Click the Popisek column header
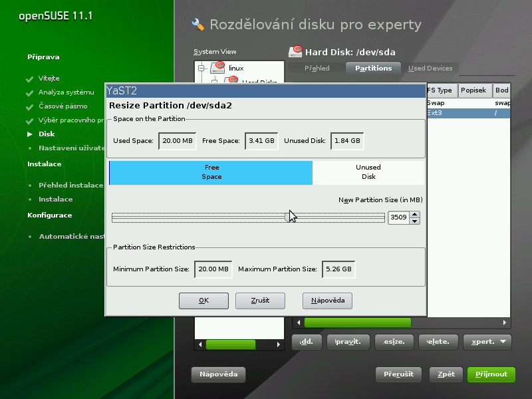Image resolution: width=532 pixels, height=399 pixels. (475, 90)
